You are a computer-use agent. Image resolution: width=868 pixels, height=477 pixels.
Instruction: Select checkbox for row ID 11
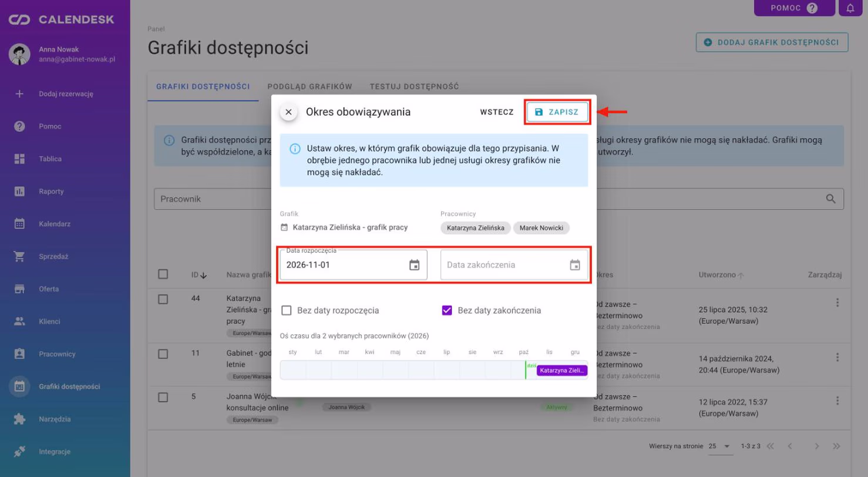[163, 354]
